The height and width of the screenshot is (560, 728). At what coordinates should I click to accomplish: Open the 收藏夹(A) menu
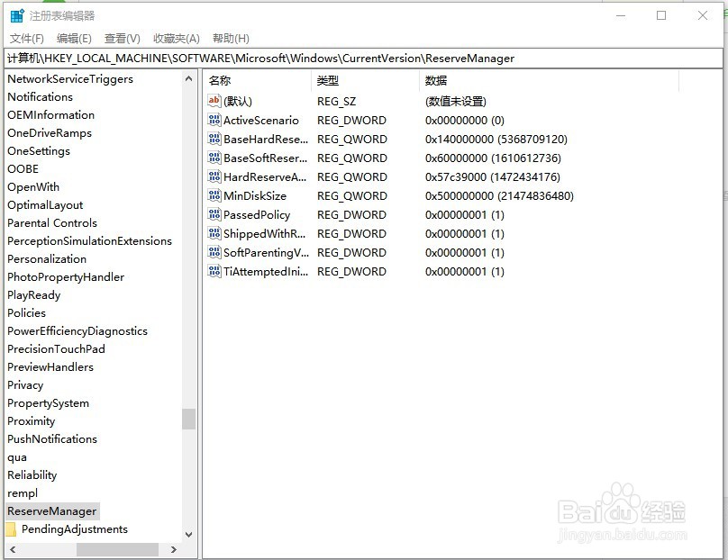coord(177,39)
